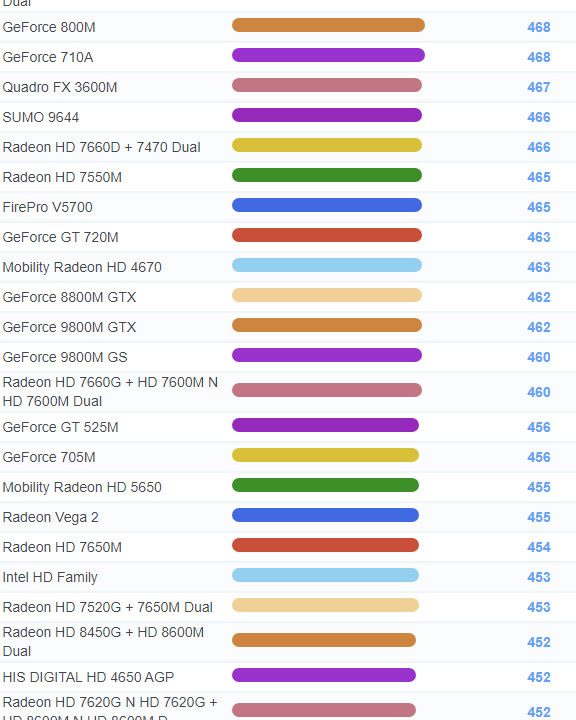Click score 463 for GeForce GT 720M
Image resolution: width=576 pixels, height=720 pixels.
click(539, 237)
